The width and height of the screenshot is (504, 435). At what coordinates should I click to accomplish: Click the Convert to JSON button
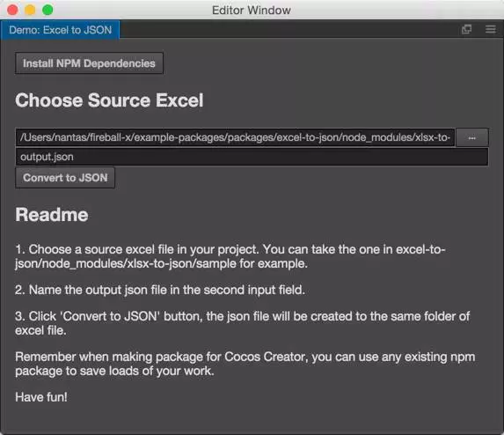tap(65, 178)
